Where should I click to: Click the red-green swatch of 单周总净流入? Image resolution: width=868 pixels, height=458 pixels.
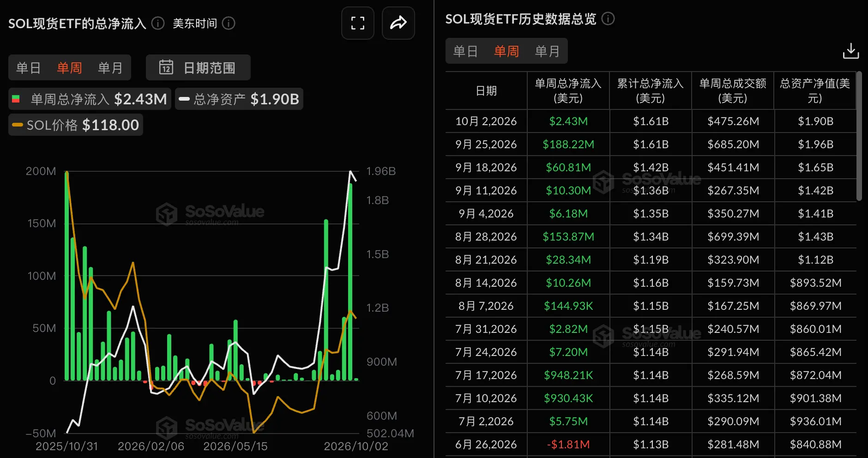click(16, 99)
